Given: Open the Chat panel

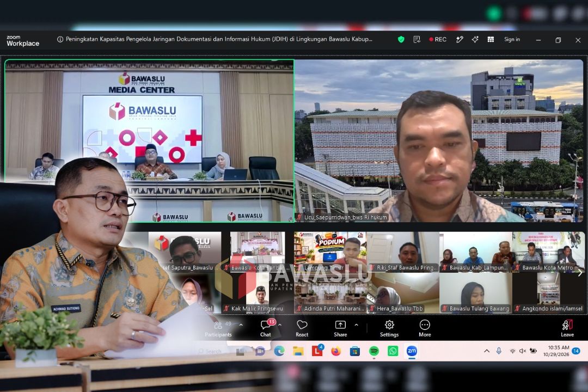Looking at the screenshot, I should coord(266,328).
